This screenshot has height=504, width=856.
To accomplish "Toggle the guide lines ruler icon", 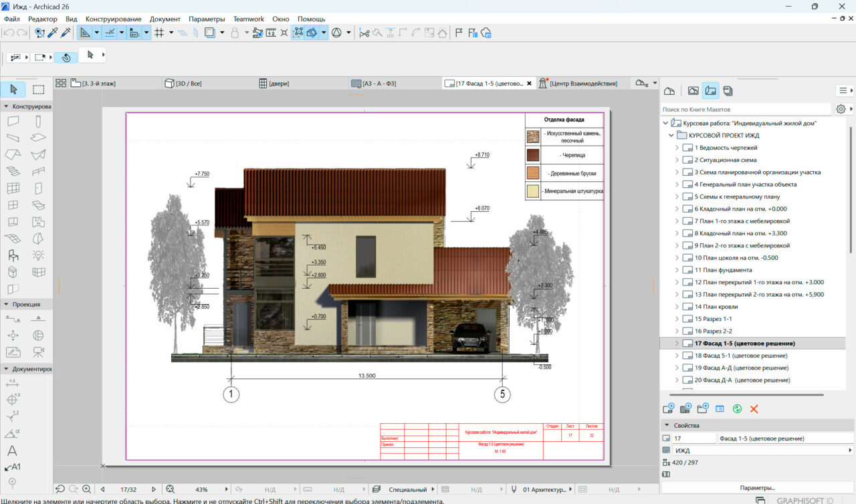I will point(86,32).
